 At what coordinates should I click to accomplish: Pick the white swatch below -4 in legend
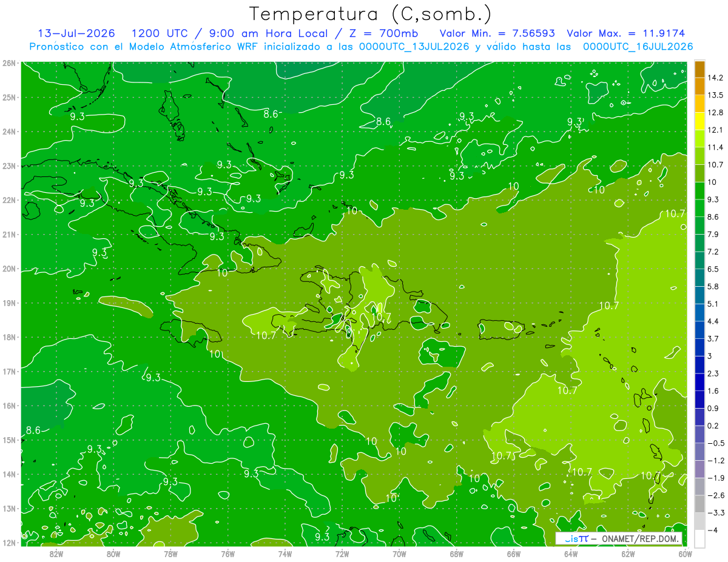tap(699, 538)
